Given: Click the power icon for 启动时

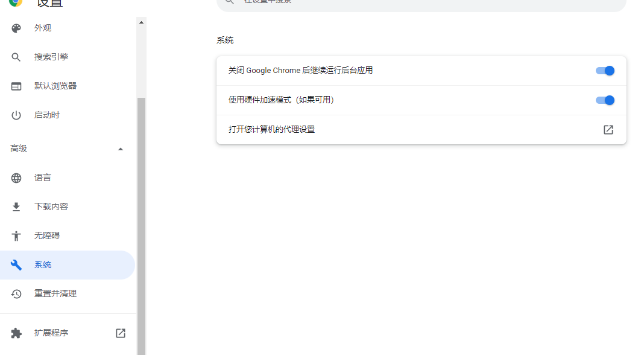Looking at the screenshot, I should tap(16, 115).
